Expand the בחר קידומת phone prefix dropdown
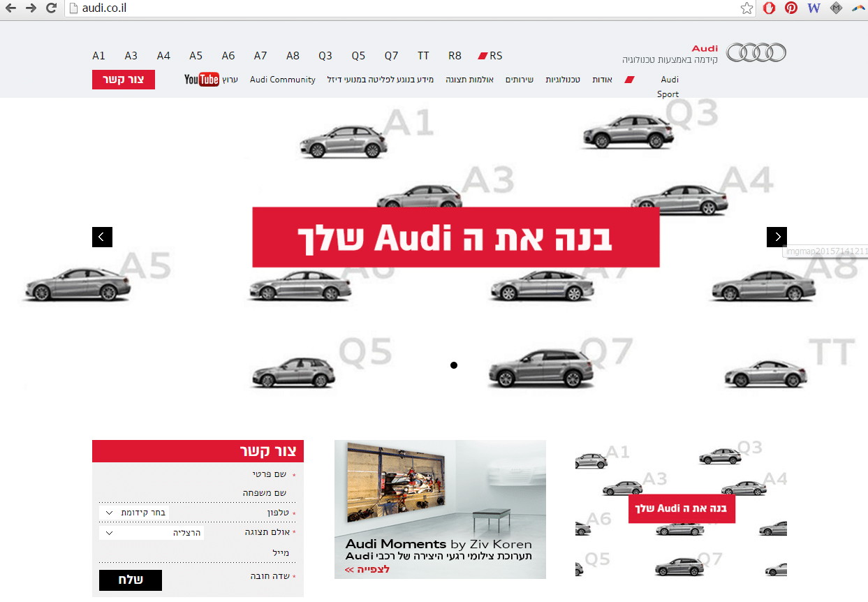This screenshot has height=602, width=868. [135, 513]
